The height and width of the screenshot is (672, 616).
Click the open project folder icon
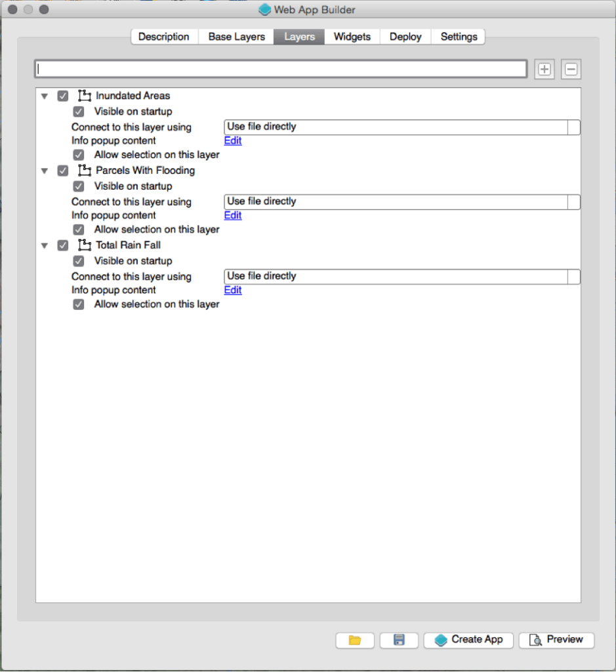coord(355,640)
